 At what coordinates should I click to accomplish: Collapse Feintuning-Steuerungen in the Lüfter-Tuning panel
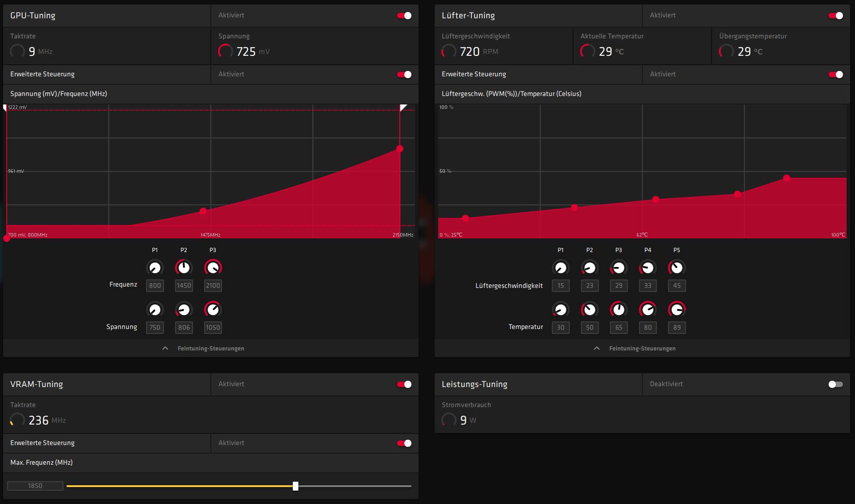(635, 348)
